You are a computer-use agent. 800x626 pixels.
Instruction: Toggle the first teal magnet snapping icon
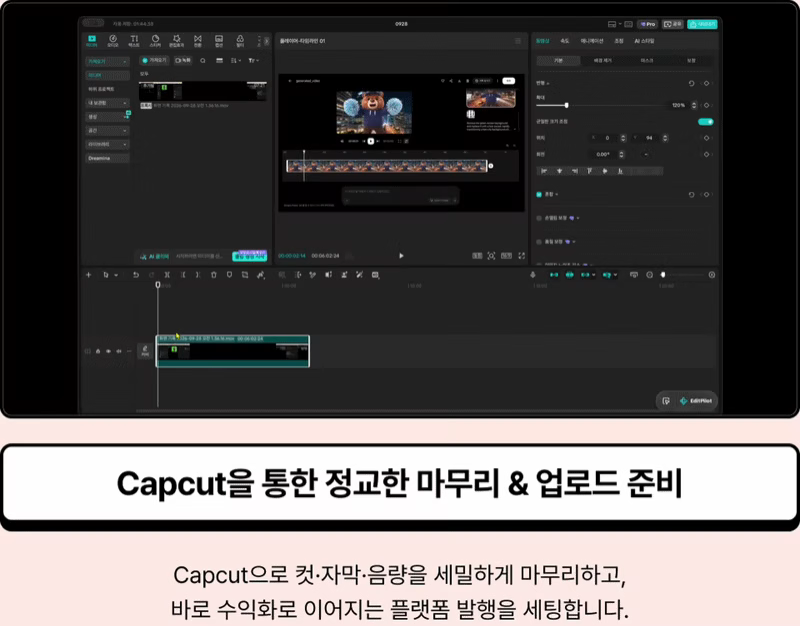coord(554,275)
